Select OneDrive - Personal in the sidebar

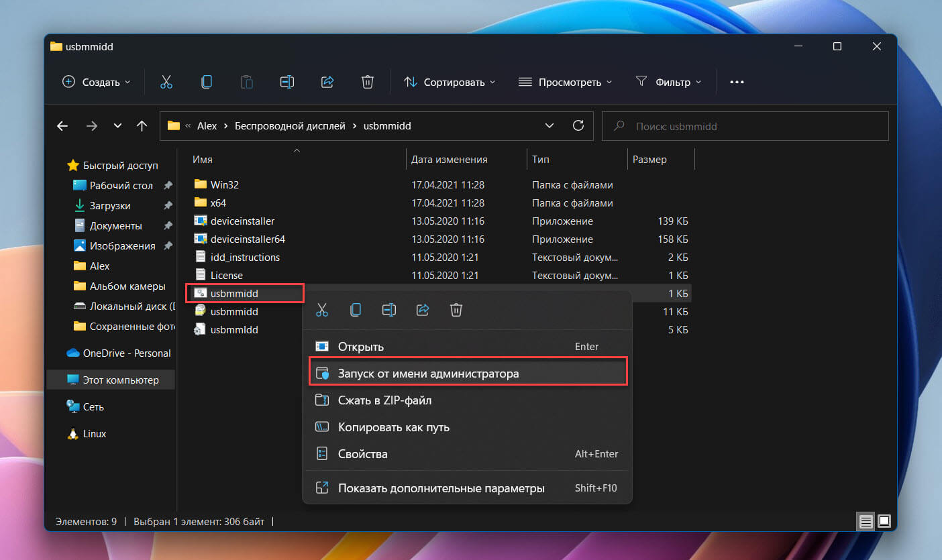119,353
